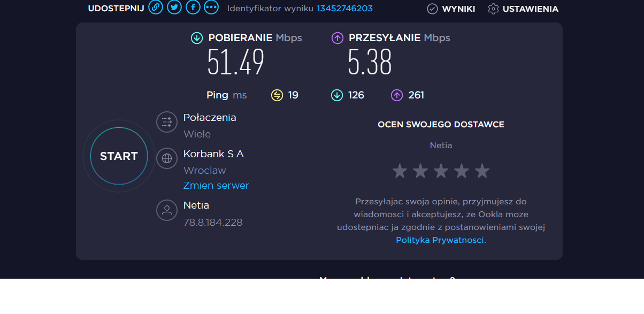Open the Polityka Prywatnosci link

coord(440,240)
